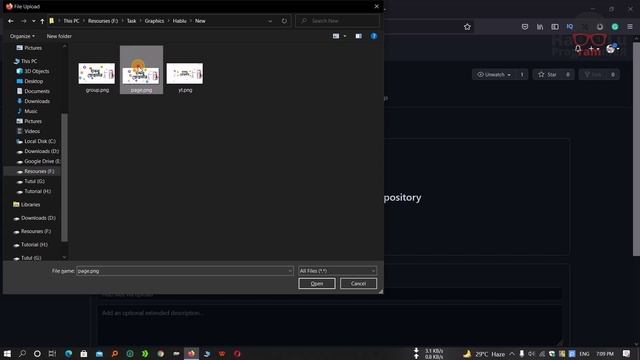Open Task View icon
The height and width of the screenshot is (360, 640).
(x=52, y=354)
